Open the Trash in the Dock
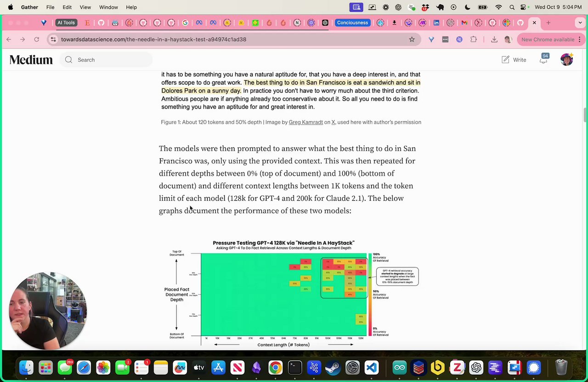Screen dimensions: 588x382 561,368
